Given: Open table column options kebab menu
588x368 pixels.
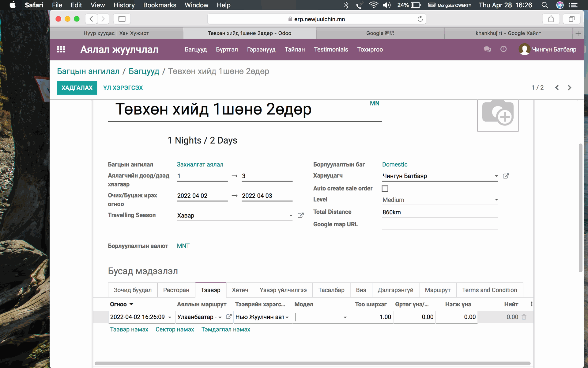Looking at the screenshot, I should click(531, 304).
